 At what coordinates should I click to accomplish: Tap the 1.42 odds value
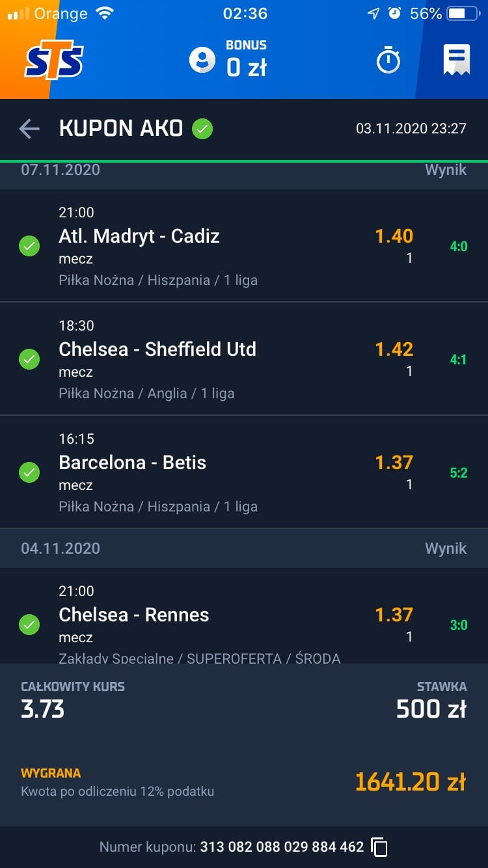click(394, 349)
